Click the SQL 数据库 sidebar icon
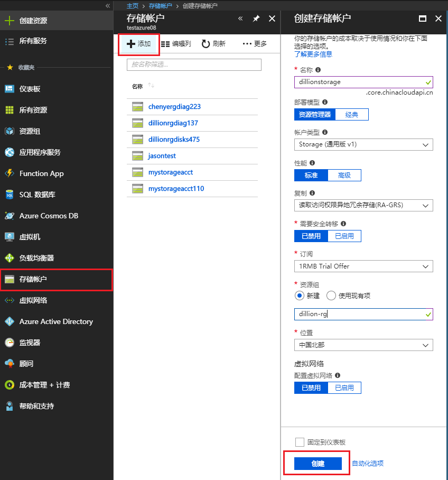The image size is (448, 480). pyautogui.click(x=10, y=195)
